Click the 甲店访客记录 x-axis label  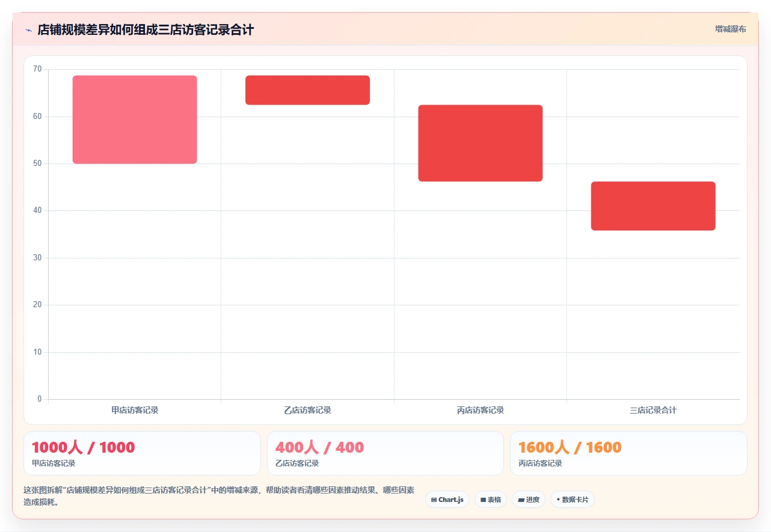[x=135, y=411]
